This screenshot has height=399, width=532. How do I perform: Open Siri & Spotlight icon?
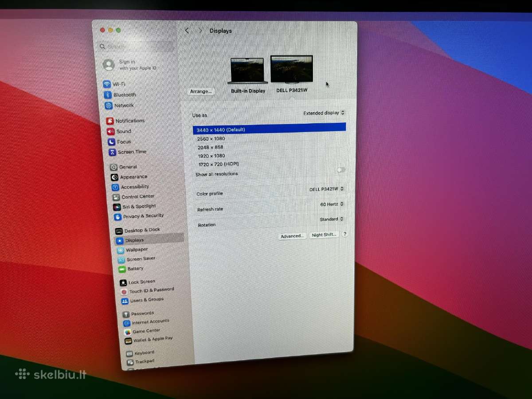(x=117, y=207)
